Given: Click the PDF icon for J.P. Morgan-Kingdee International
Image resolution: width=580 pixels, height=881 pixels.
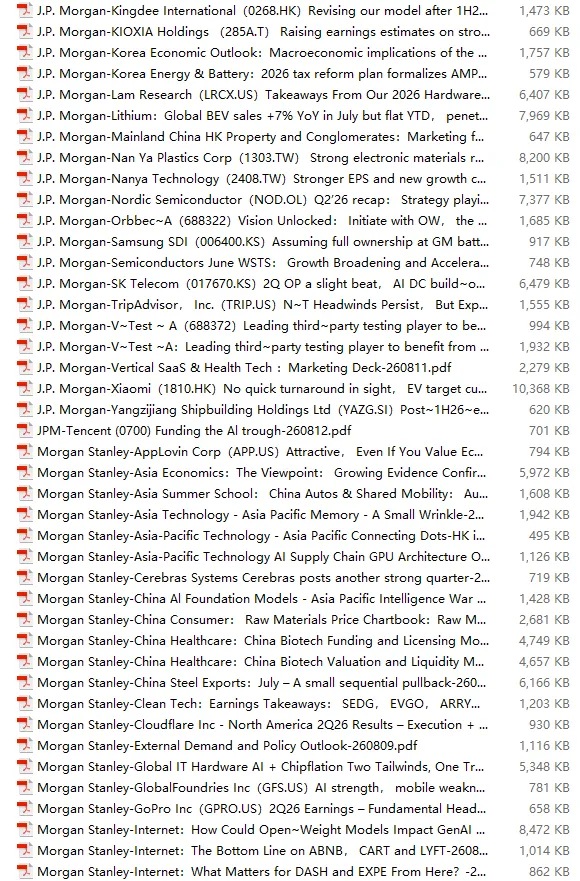Looking at the screenshot, I should 25,11.
